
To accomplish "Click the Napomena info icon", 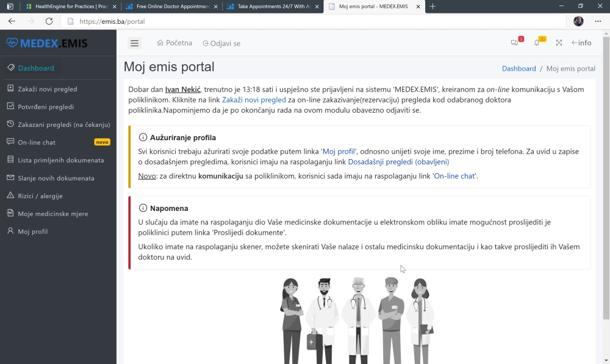I will pos(143,208).
